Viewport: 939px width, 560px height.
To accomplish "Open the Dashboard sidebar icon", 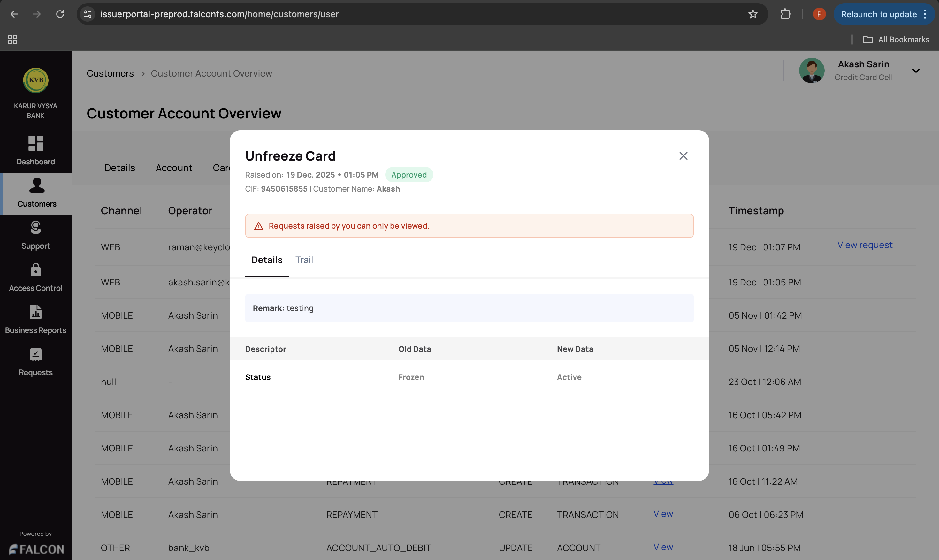I will [36, 143].
